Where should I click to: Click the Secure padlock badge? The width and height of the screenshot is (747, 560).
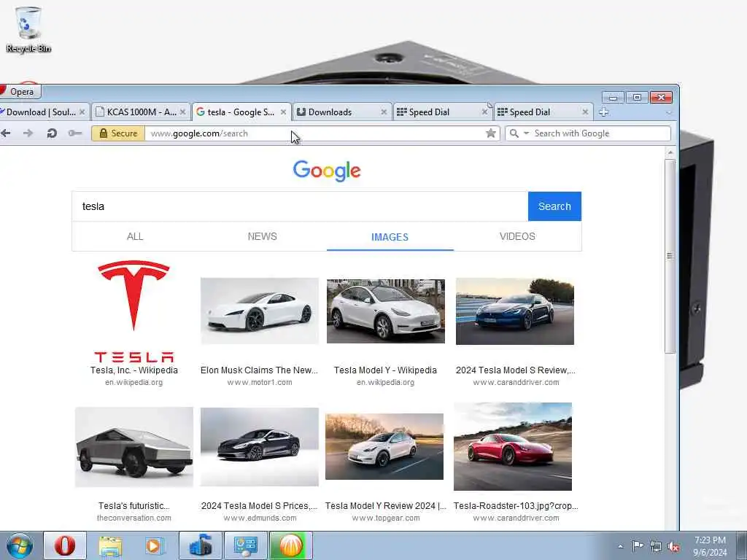click(x=118, y=133)
